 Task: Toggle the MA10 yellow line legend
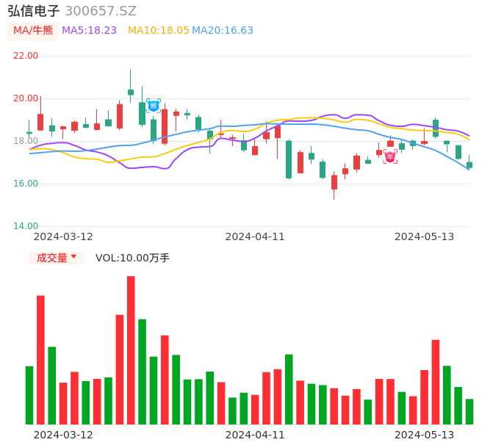[x=158, y=31]
